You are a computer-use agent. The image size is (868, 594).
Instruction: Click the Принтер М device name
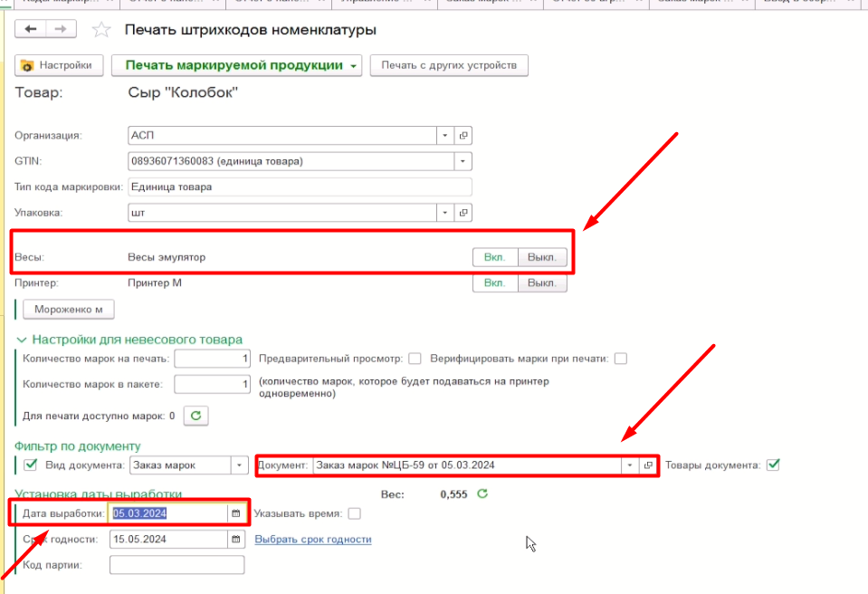pyautogui.click(x=155, y=283)
